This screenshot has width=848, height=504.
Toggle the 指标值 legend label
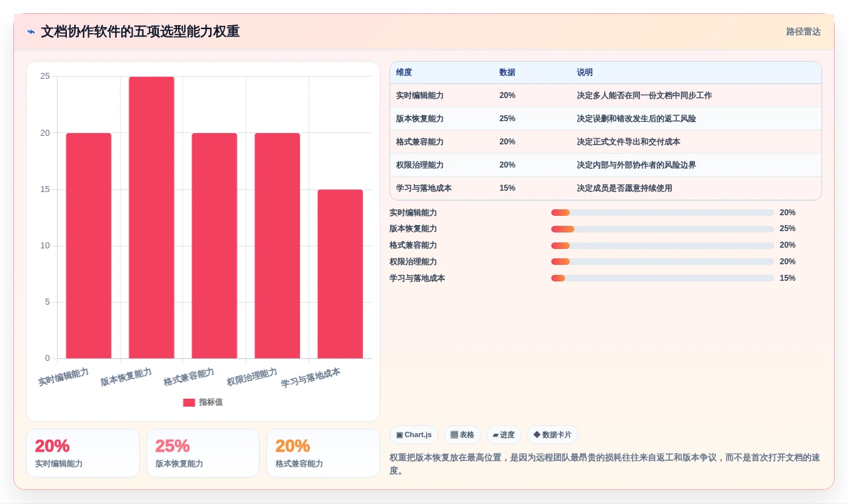click(x=211, y=403)
